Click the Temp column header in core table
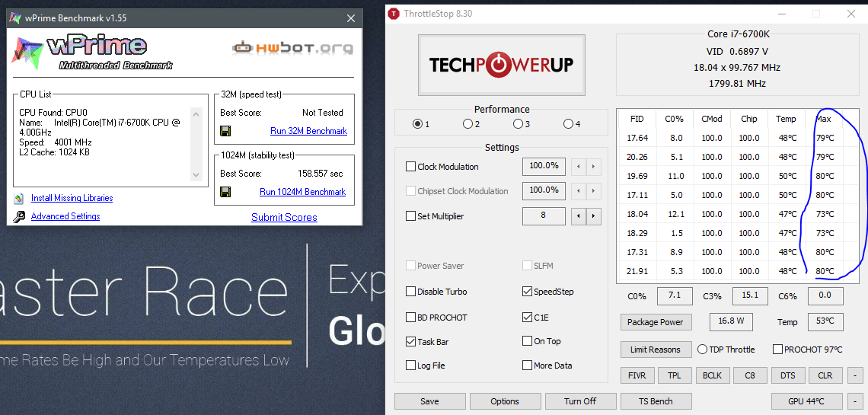The width and height of the screenshot is (868, 415). (x=786, y=119)
